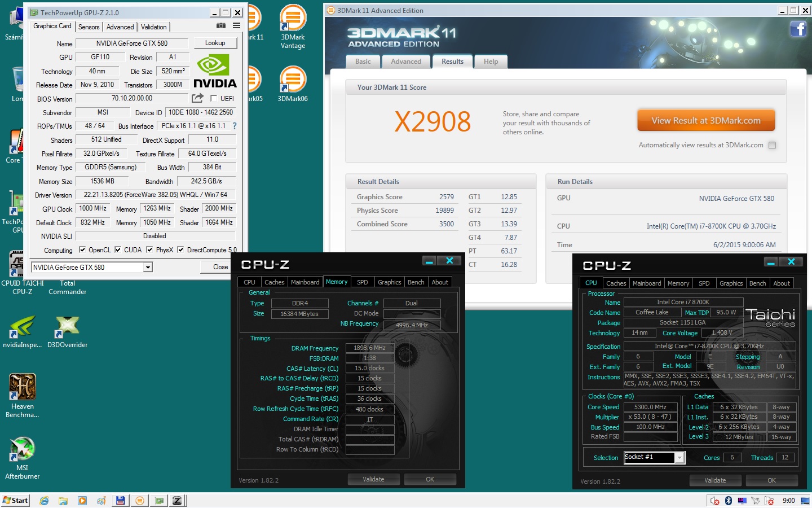
Task: Switch to the Advanced tab in GPU-Z
Action: 120,27
